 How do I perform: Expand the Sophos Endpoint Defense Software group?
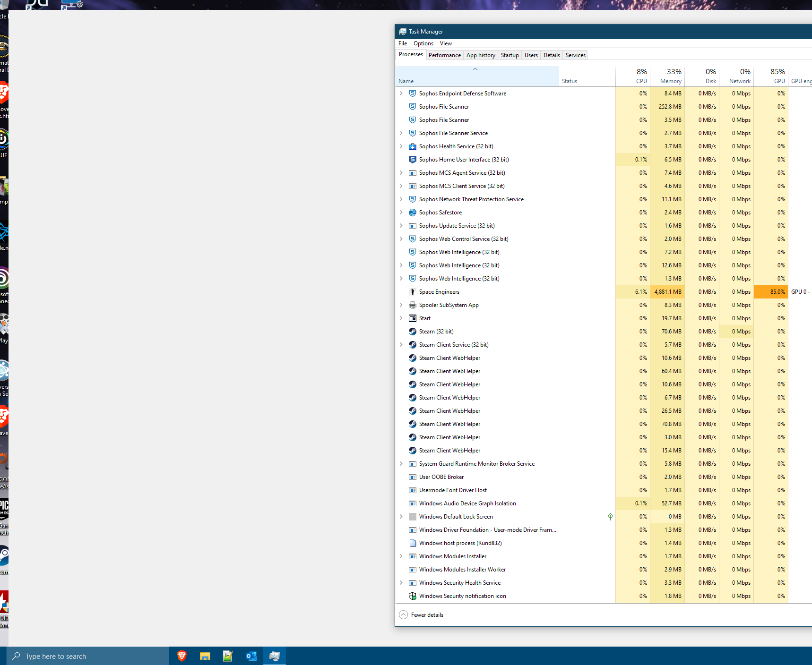click(x=401, y=94)
